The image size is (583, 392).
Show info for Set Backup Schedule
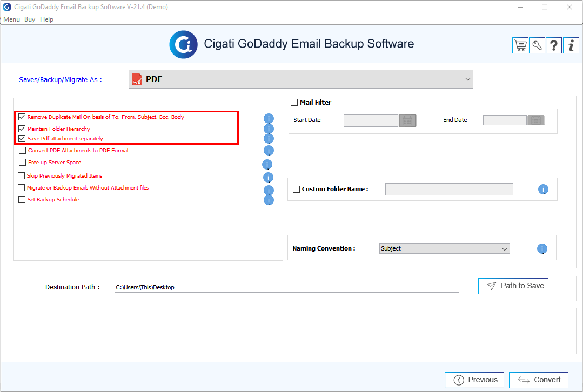(x=269, y=200)
